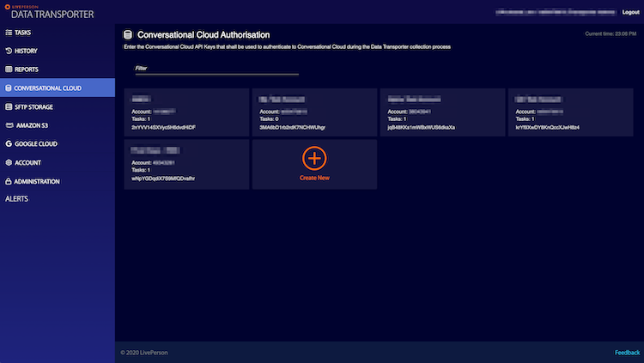Click the Reports grid icon
Viewport: 644px width, 363px height.
tap(9, 70)
